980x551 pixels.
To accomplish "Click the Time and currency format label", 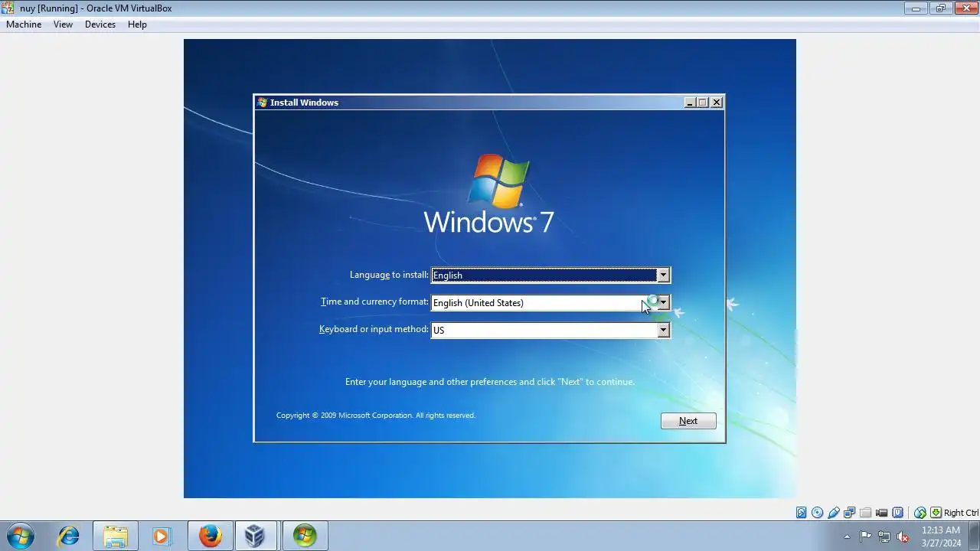I will click(374, 302).
